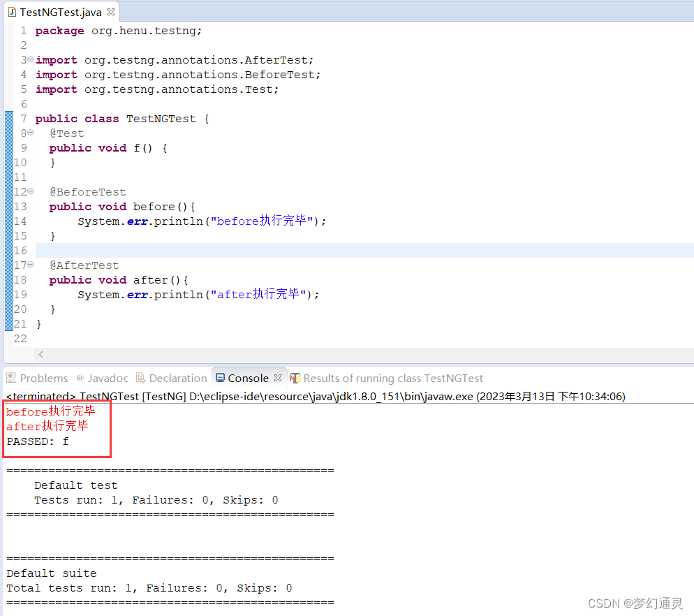Click the Console monitor icon
The height and width of the screenshot is (616, 694).
220,378
